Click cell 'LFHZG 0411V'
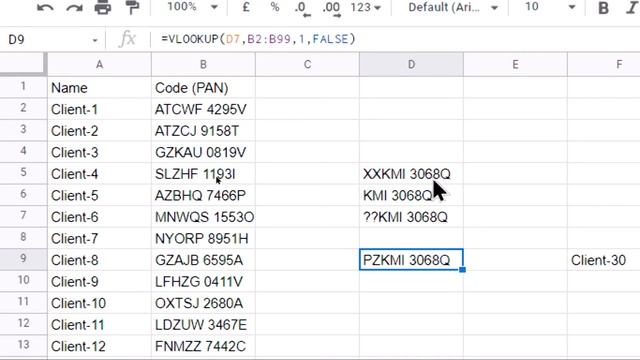This screenshot has height=360, width=640. [203, 282]
